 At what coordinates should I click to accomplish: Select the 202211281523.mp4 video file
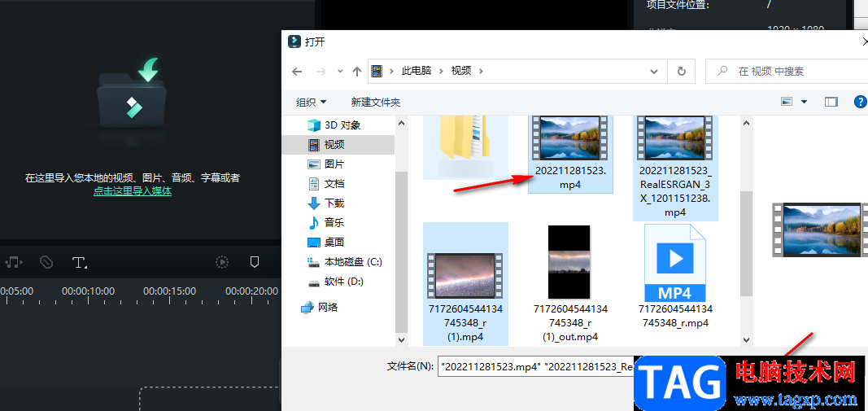(571, 154)
